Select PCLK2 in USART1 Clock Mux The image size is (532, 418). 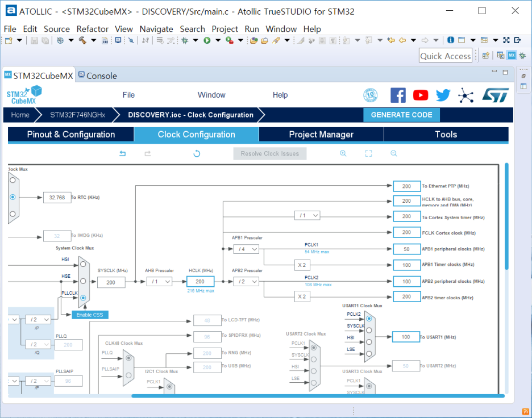[x=369, y=319]
